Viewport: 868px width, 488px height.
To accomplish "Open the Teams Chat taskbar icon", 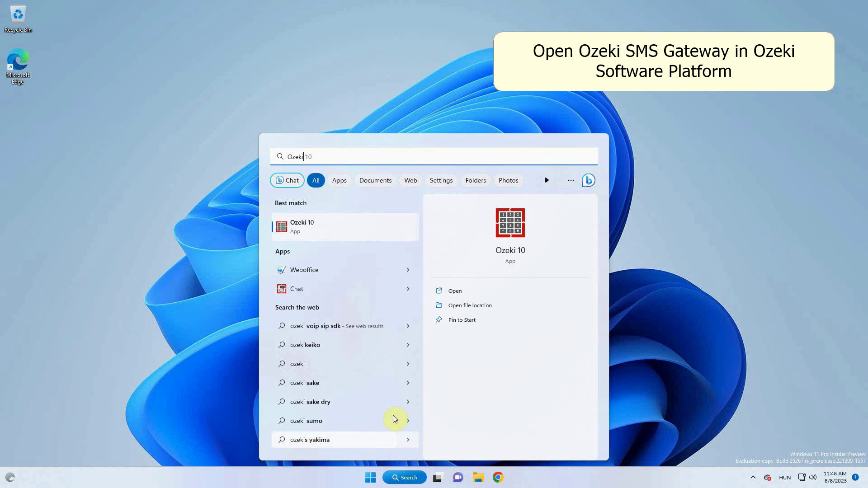I will point(458,477).
